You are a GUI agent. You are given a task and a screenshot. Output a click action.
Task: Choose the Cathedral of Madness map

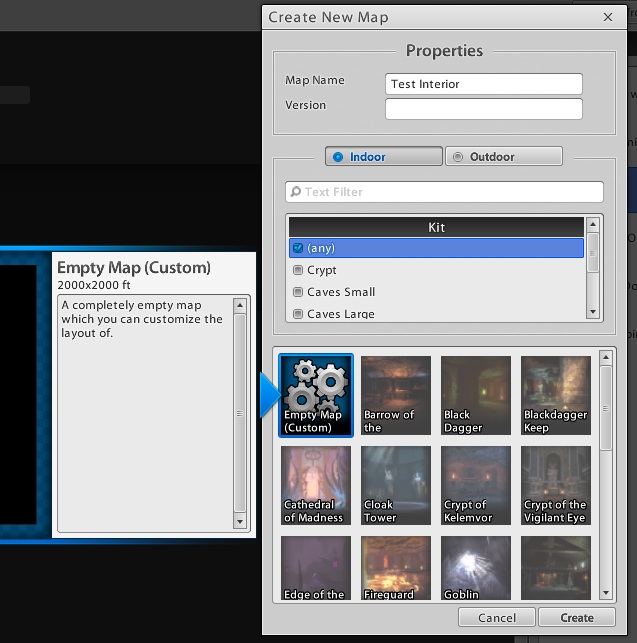point(316,485)
